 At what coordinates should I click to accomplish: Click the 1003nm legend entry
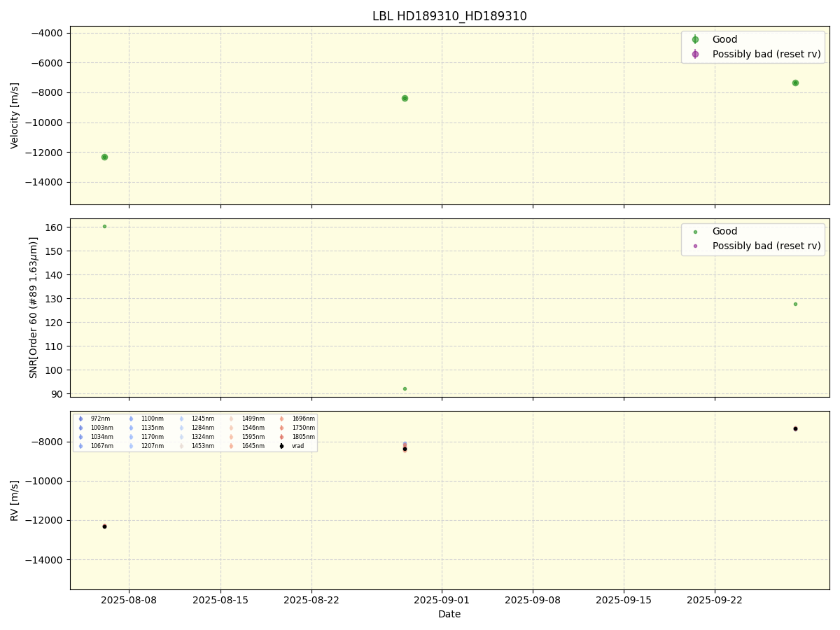(101, 428)
